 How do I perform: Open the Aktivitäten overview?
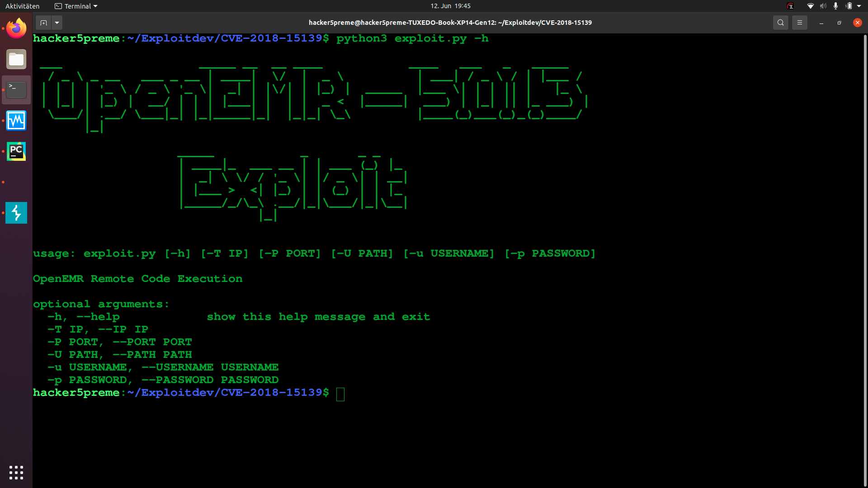[x=23, y=6]
